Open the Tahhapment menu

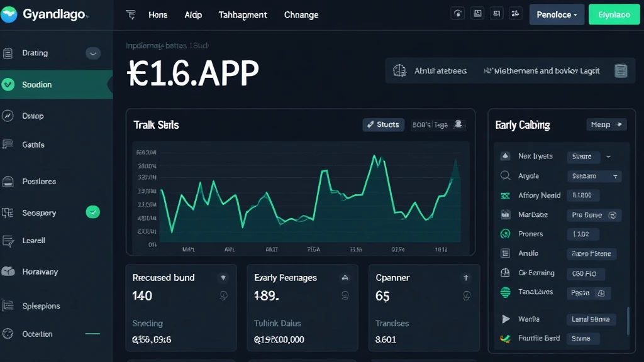click(x=242, y=14)
